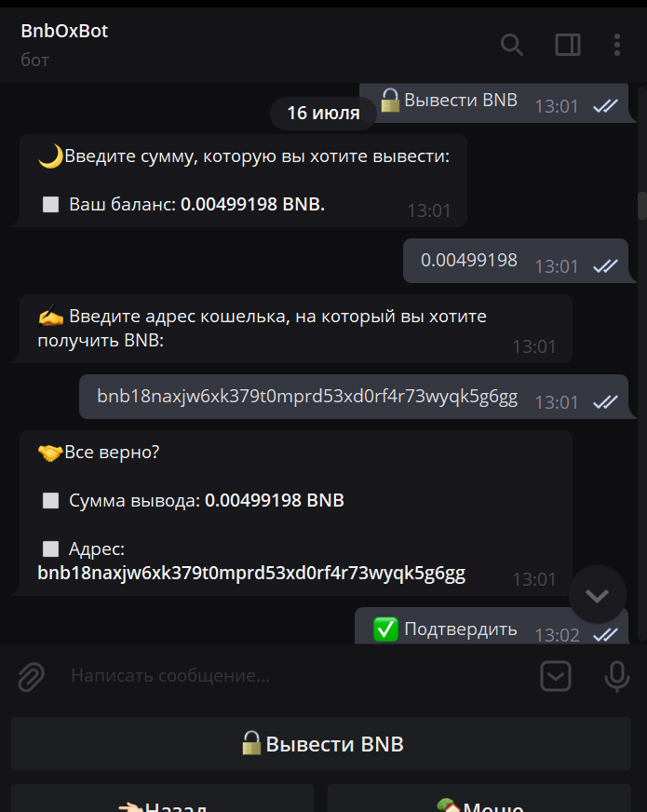Viewport: 647px width, 812px height.
Task: Click the Вывести BNB keyboard button
Action: [x=321, y=744]
